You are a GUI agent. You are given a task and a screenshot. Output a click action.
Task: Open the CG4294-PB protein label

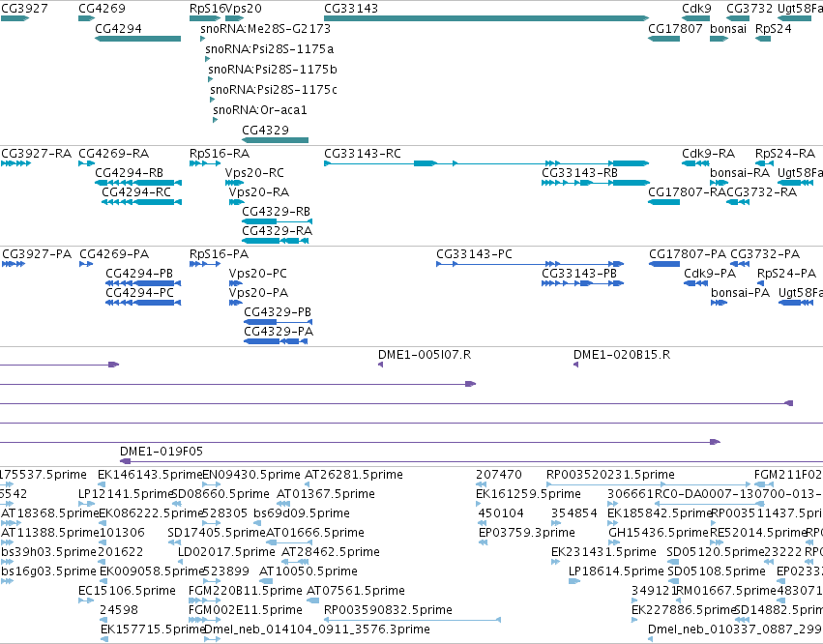(139, 274)
